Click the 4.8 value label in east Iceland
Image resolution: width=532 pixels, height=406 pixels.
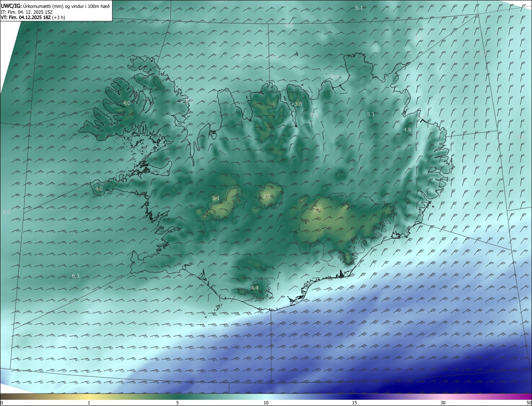[407, 130]
